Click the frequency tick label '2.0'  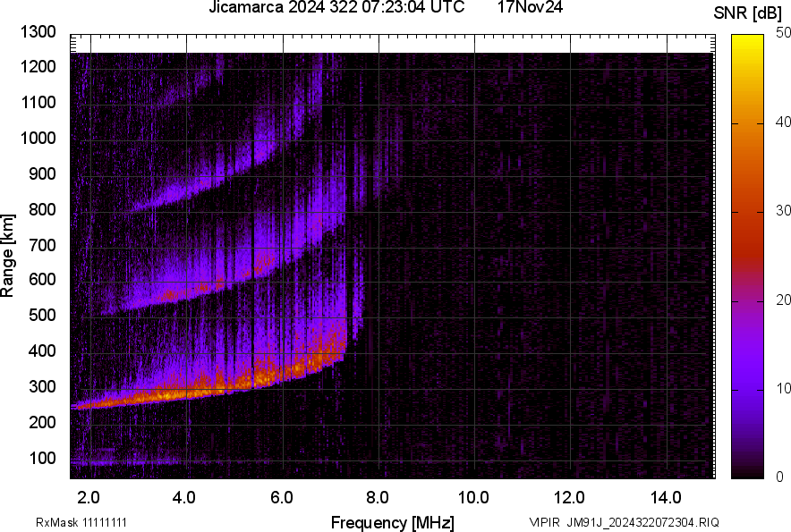[89, 498]
